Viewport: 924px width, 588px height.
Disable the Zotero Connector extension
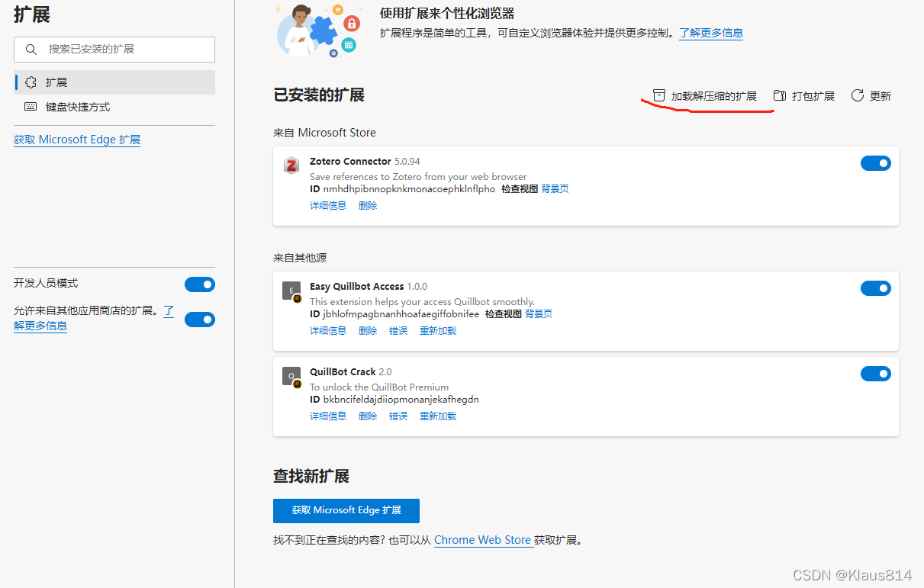pos(876,163)
